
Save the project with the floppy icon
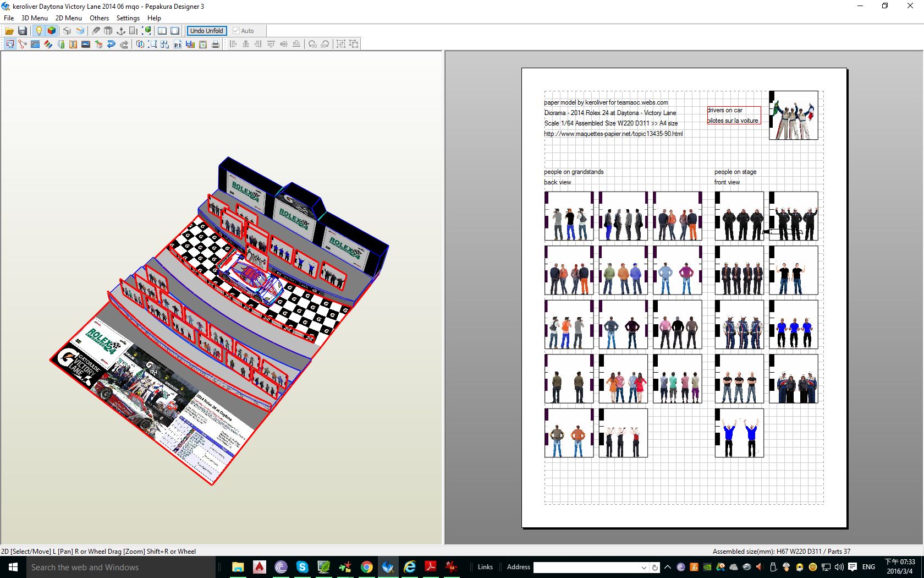point(23,31)
